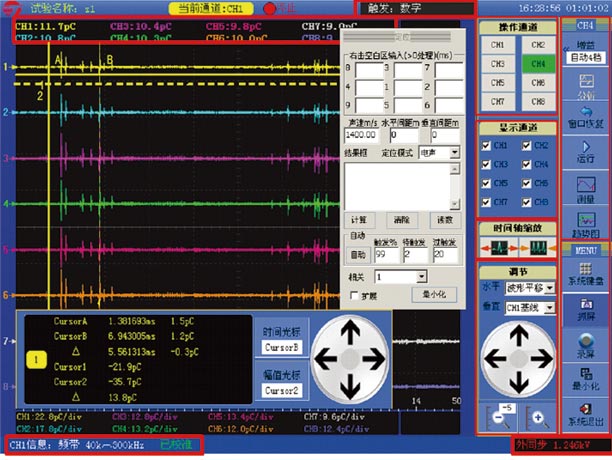Viewport: 612px width, 460px height.
Task: Click the 声速 m/s input field
Action: tap(361, 132)
